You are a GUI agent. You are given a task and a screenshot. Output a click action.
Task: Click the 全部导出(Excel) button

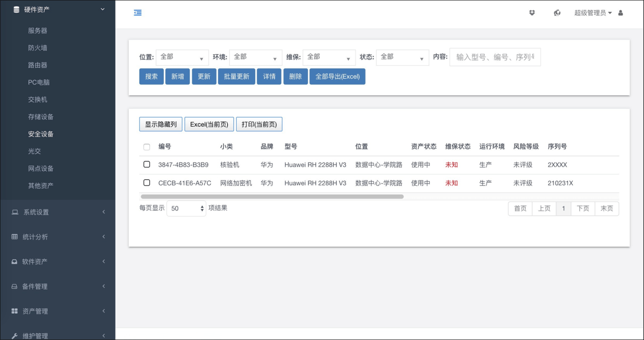(x=337, y=77)
